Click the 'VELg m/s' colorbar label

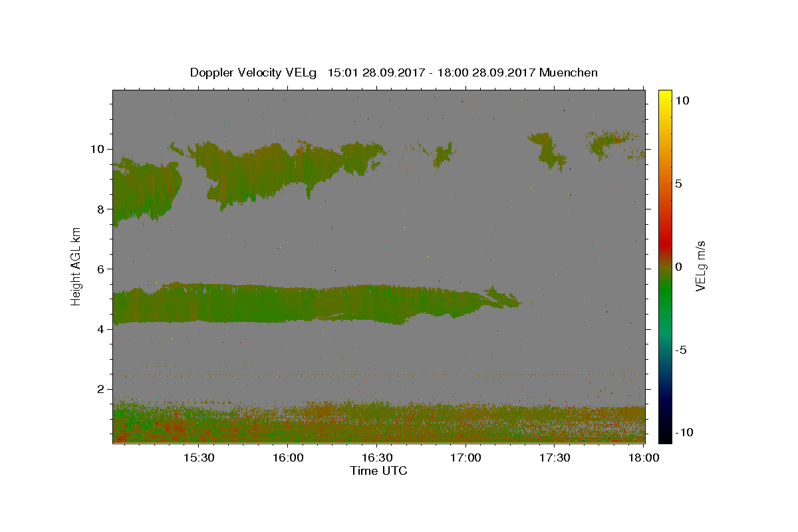(x=700, y=267)
